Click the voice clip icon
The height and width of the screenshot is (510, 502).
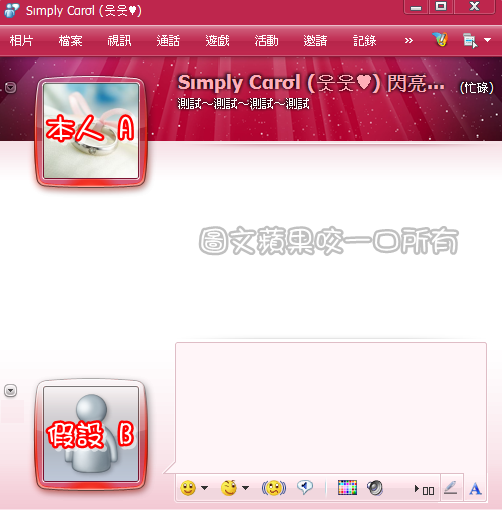[305, 487]
